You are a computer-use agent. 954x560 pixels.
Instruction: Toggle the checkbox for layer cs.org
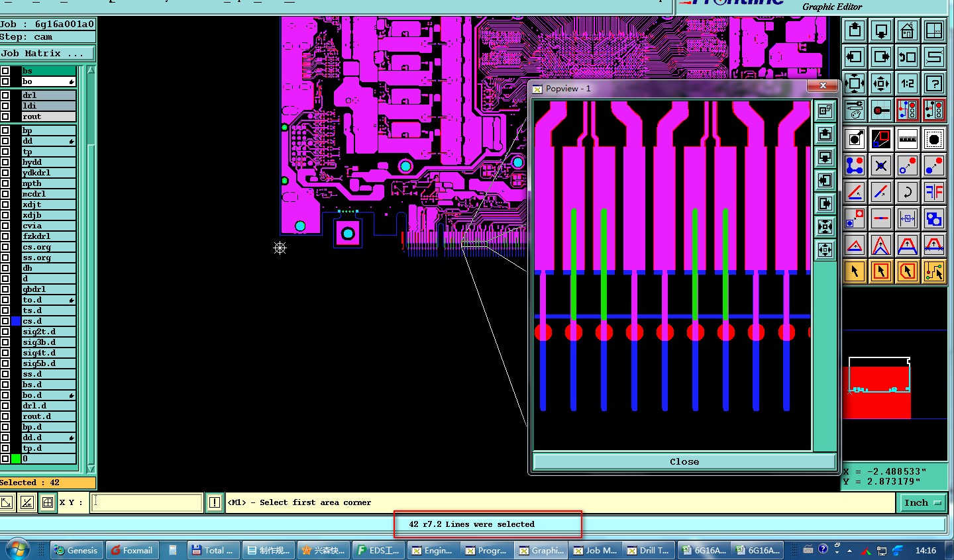tap(5, 247)
